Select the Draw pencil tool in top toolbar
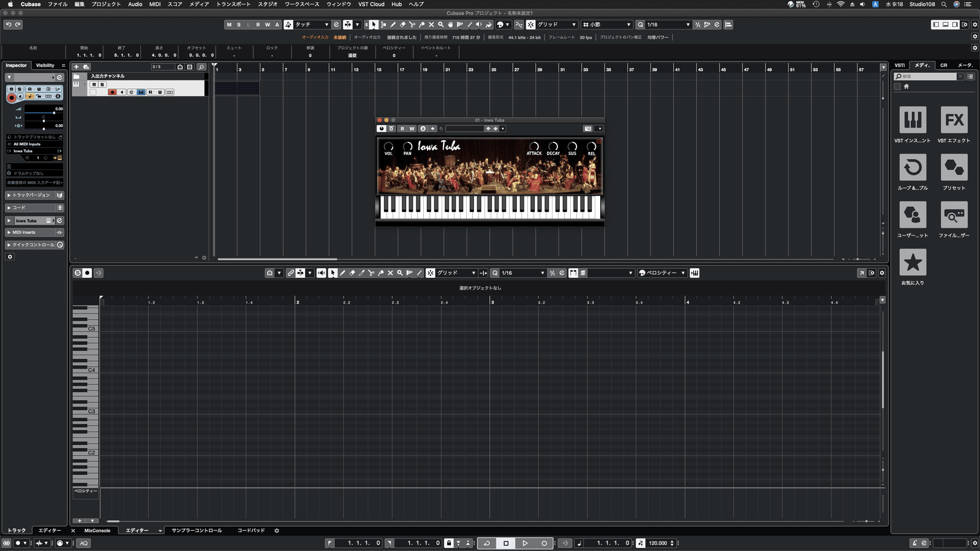Image resolution: width=980 pixels, height=551 pixels. 393,24
